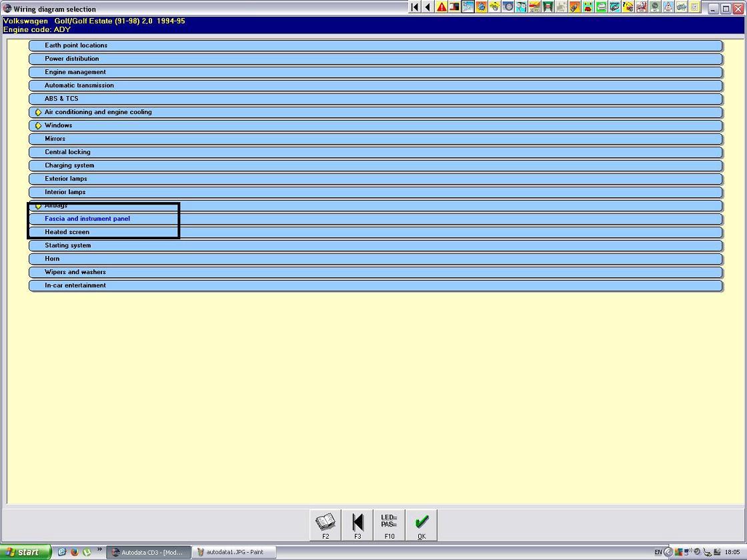Open the Windows Start menu
Viewport: 747px width, 560px height.
click(25, 552)
